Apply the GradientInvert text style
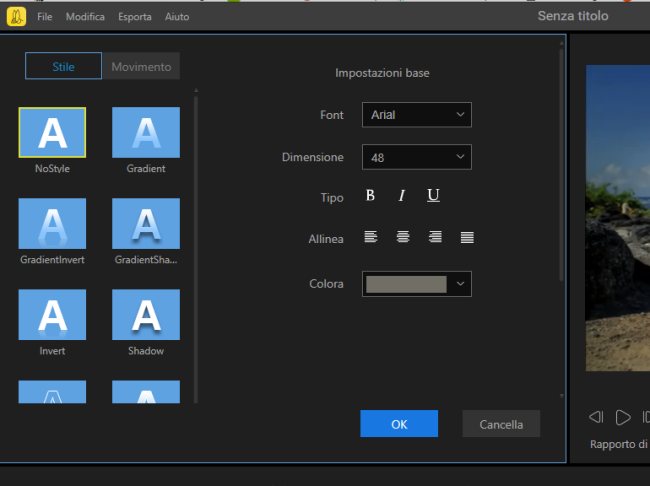The image size is (650, 486). [x=52, y=224]
